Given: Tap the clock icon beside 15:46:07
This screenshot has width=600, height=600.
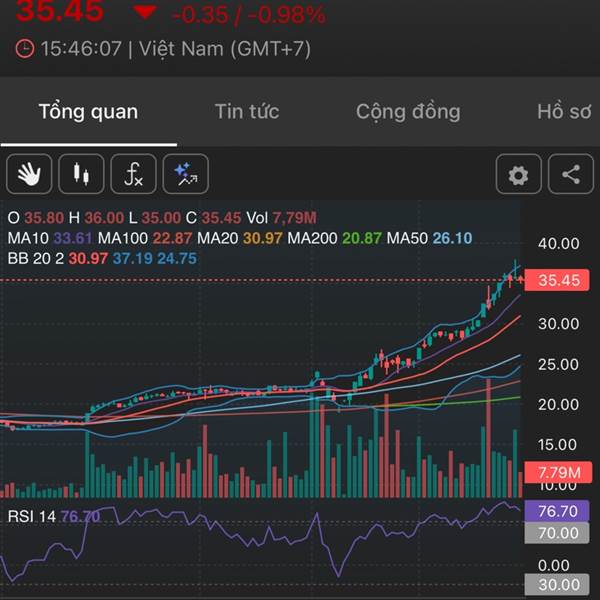Looking at the screenshot, I should click(25, 49).
